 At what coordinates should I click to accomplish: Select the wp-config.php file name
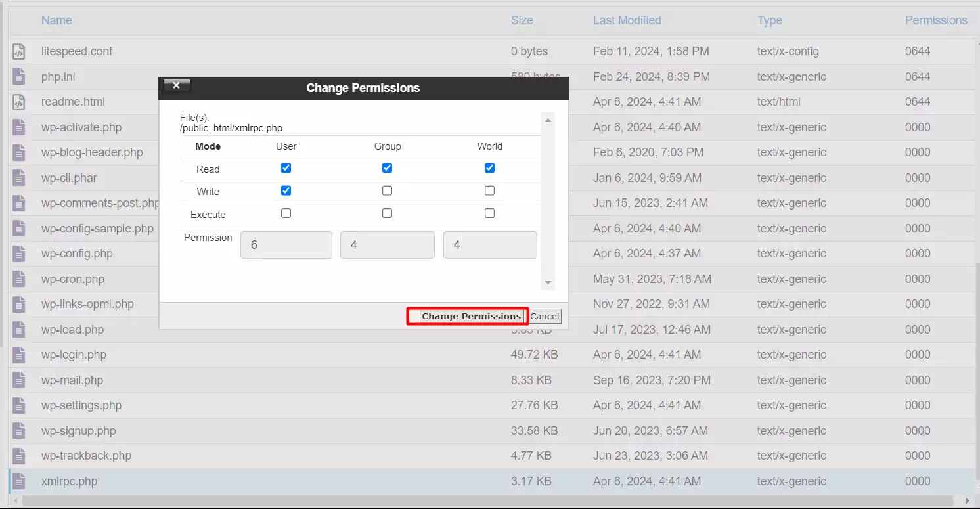pyautogui.click(x=77, y=254)
